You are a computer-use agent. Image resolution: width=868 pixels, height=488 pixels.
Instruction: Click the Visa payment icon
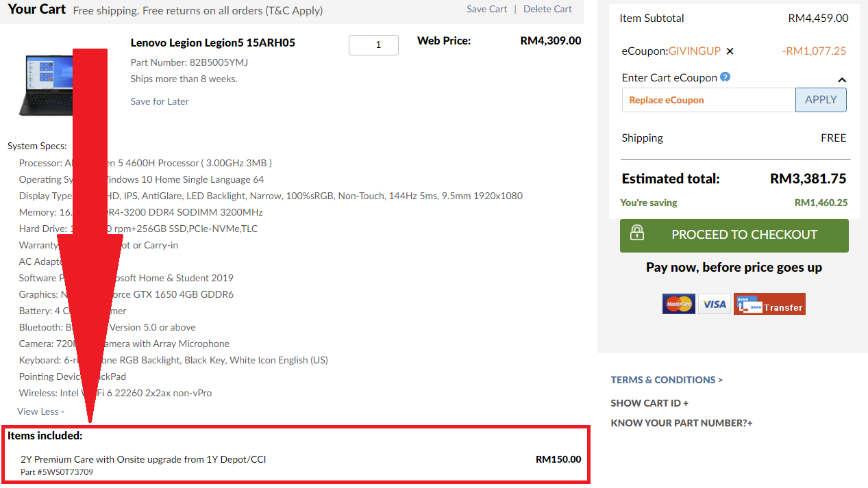715,304
